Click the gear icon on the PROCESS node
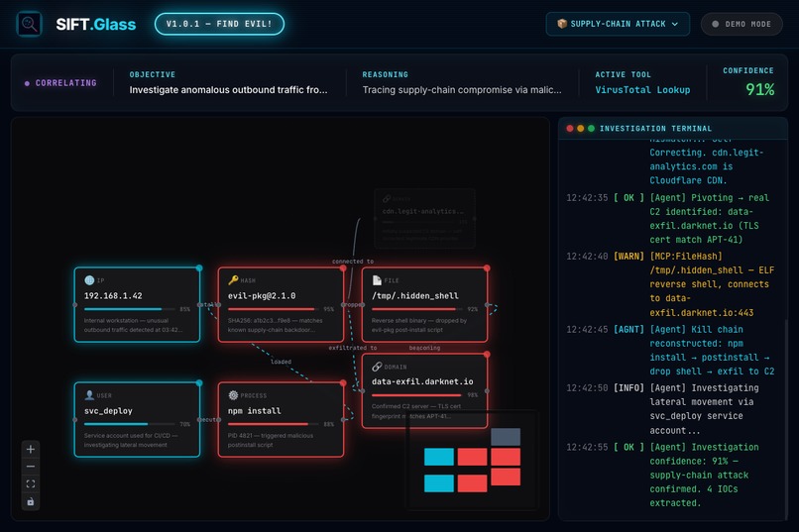Image resolution: width=799 pixels, height=532 pixels. click(233, 395)
